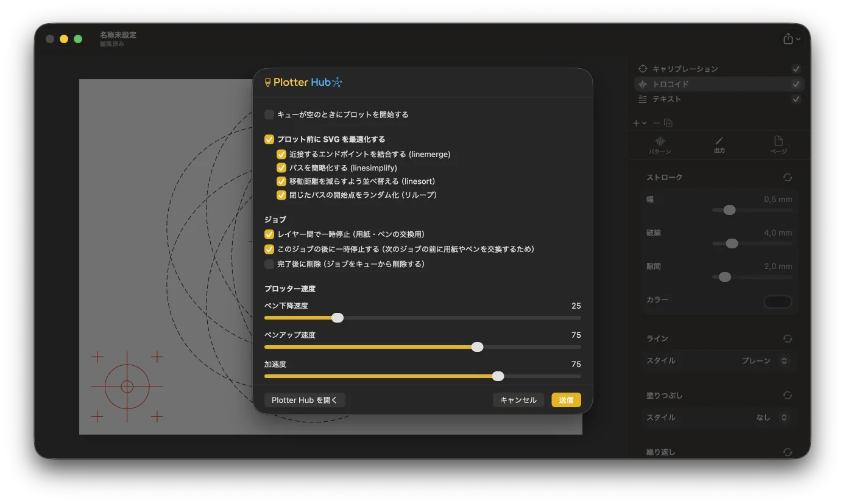Uncheck レイヤー間で一時停止 checkbox
Viewport: 845px width, 504px height.
pos(269,234)
